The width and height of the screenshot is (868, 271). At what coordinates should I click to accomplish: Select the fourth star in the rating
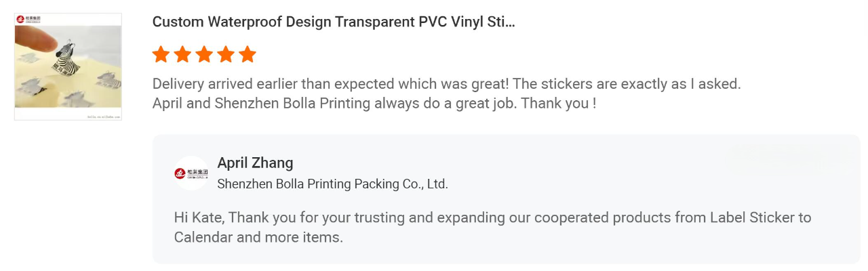click(226, 54)
